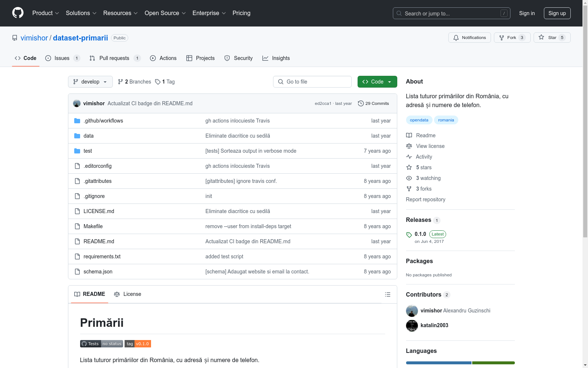The height and width of the screenshot is (368, 588).
Task: Click the magnifier icon in Go to file
Action: [x=281, y=82]
